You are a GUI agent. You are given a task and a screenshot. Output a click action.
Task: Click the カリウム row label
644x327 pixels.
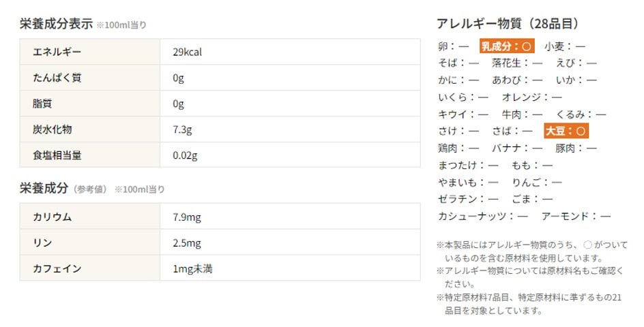point(53,217)
